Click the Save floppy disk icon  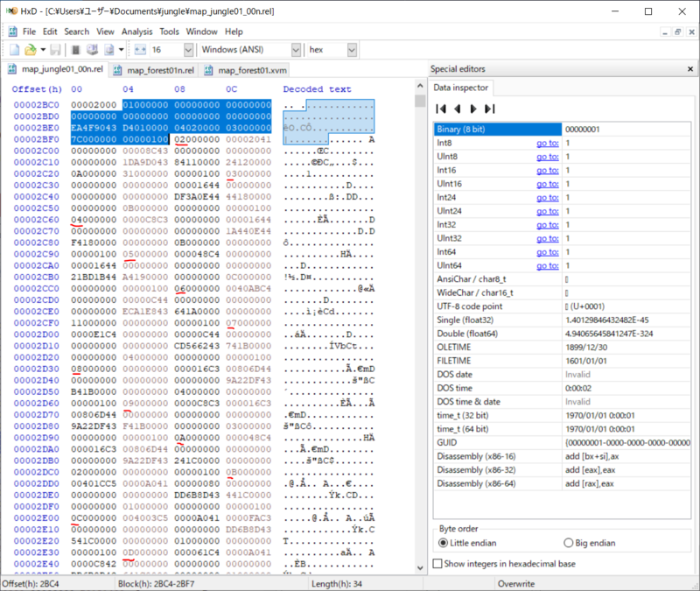pos(55,50)
